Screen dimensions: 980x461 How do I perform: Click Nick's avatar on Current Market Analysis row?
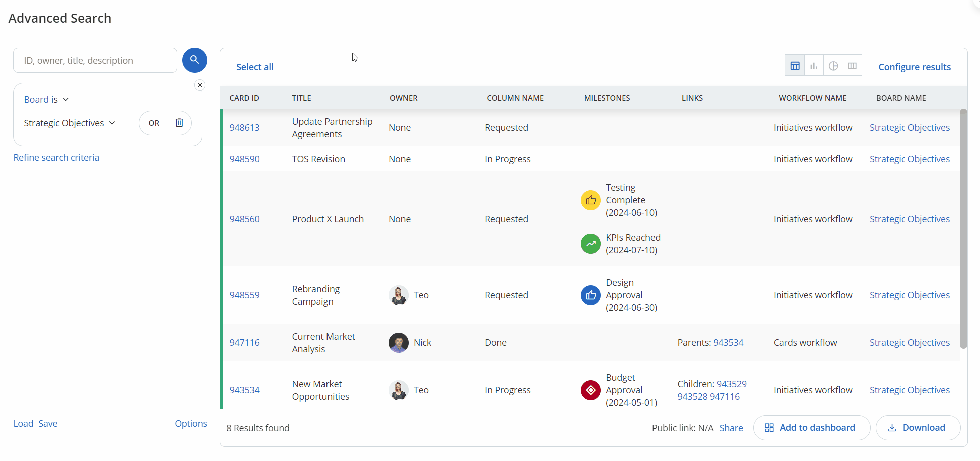pos(399,343)
